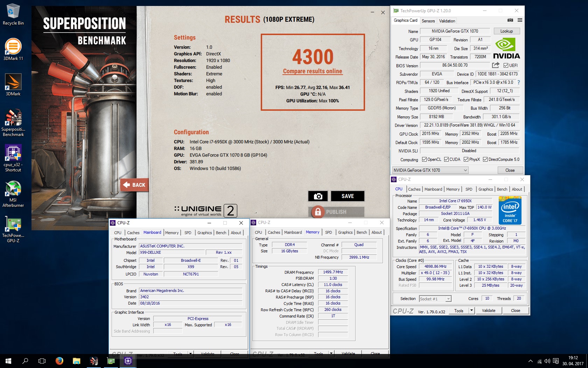Toggle the PhysX checkbox
This screenshot has width=588, height=368.
[x=466, y=159]
